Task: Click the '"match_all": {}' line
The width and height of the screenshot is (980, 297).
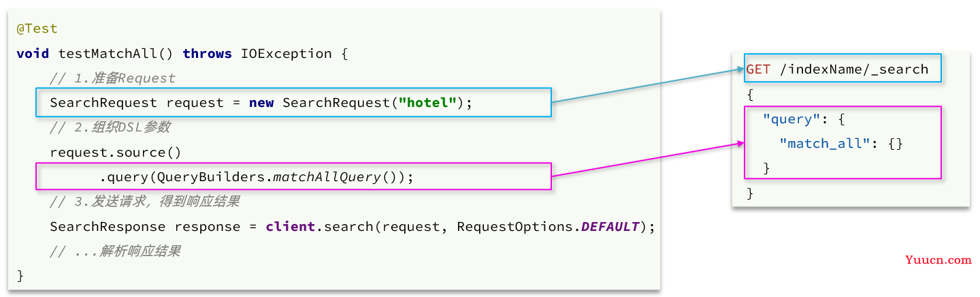Action: click(841, 144)
